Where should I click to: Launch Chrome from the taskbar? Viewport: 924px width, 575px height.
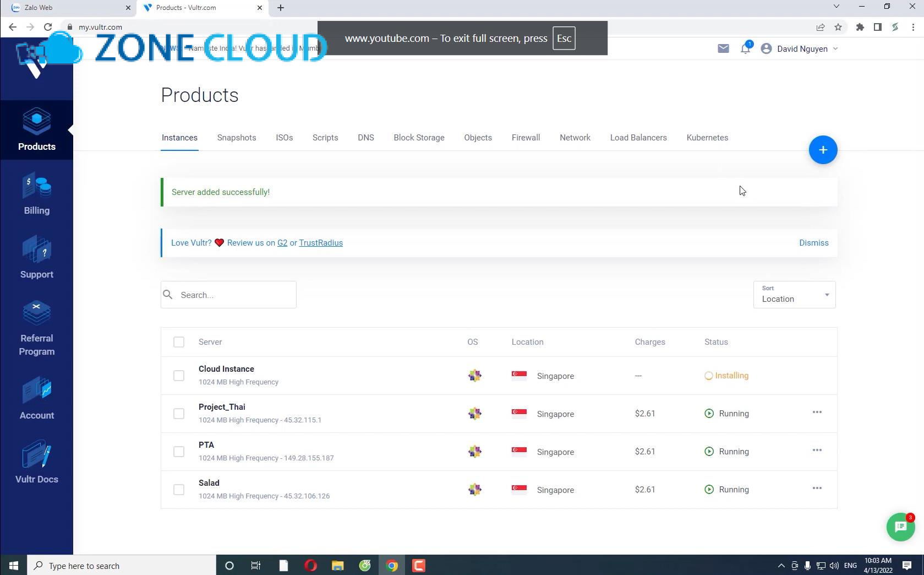click(392, 565)
